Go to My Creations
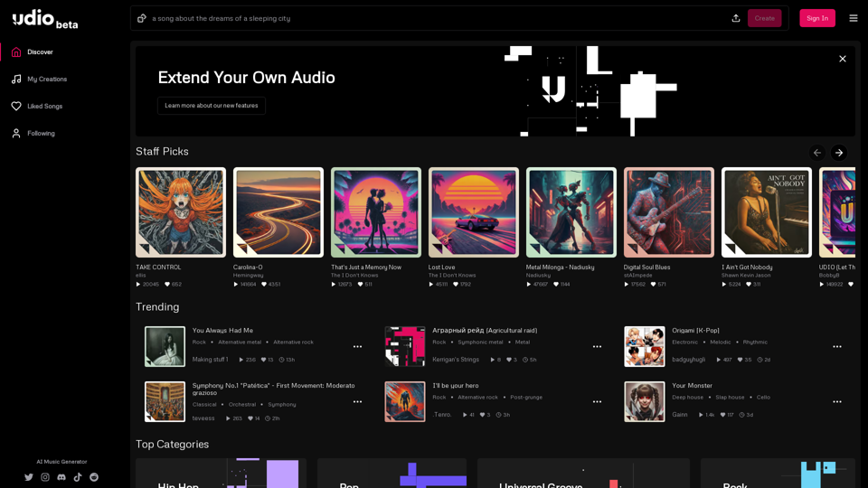The image size is (868, 488). pos(47,80)
